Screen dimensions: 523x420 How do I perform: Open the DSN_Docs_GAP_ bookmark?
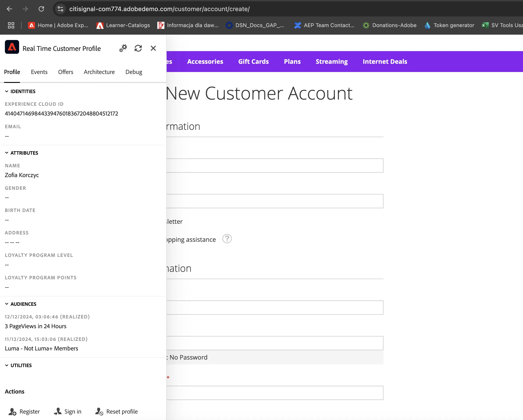(255, 25)
